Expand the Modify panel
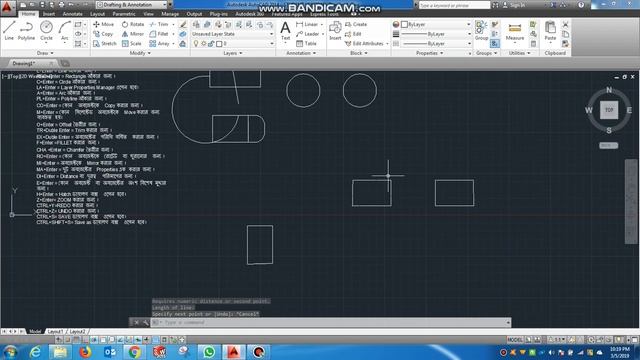640x360 pixels. pos(140,53)
